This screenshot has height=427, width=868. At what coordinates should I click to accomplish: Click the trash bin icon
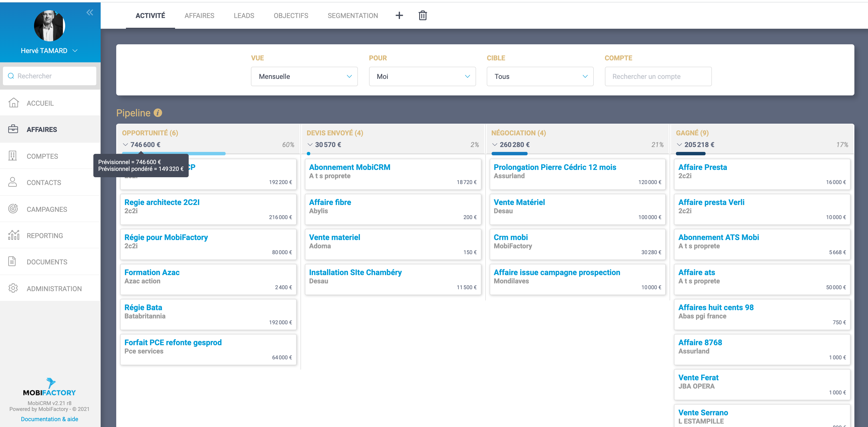click(x=423, y=16)
